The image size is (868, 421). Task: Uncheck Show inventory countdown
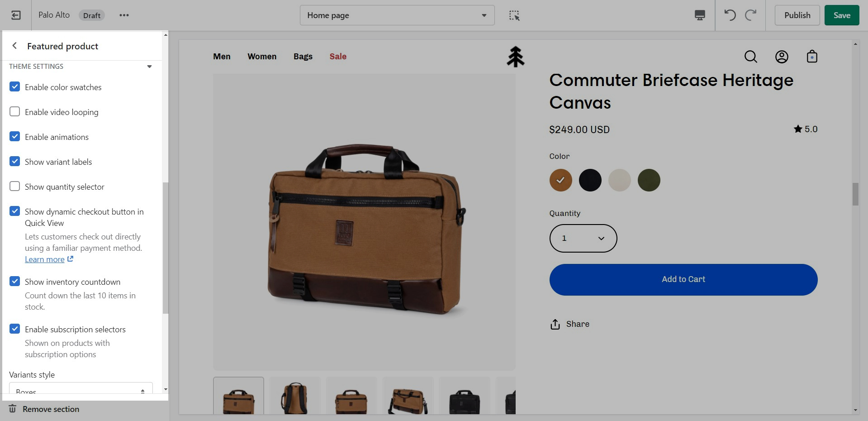click(15, 282)
